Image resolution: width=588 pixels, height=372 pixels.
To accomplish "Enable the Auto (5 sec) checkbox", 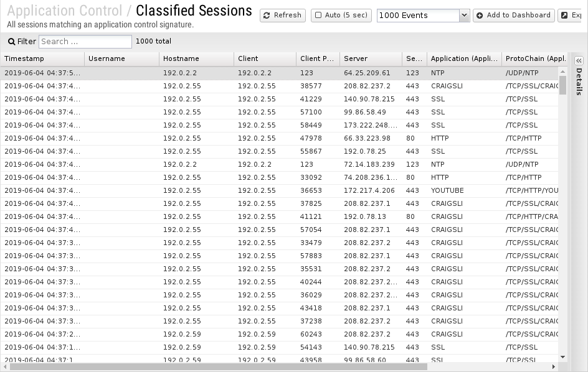I will point(318,16).
